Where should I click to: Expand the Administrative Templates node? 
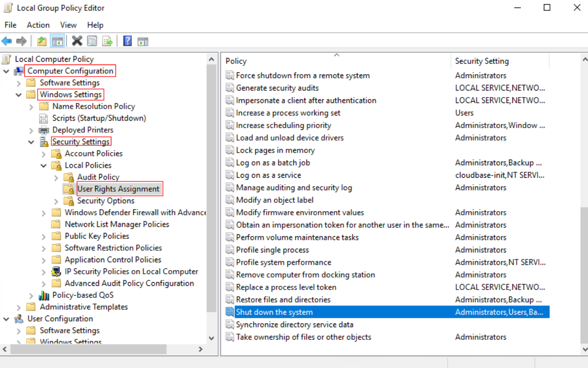tap(19, 307)
